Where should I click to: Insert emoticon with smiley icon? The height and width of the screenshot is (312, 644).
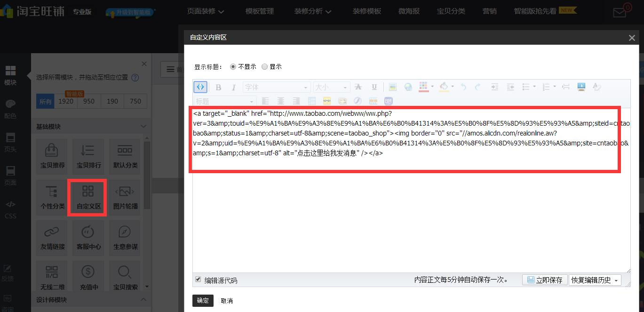(x=327, y=101)
